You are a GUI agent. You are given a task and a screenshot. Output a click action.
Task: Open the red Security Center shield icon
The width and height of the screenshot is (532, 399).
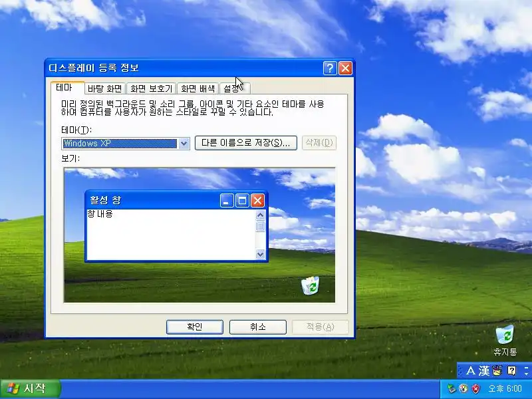(476, 388)
